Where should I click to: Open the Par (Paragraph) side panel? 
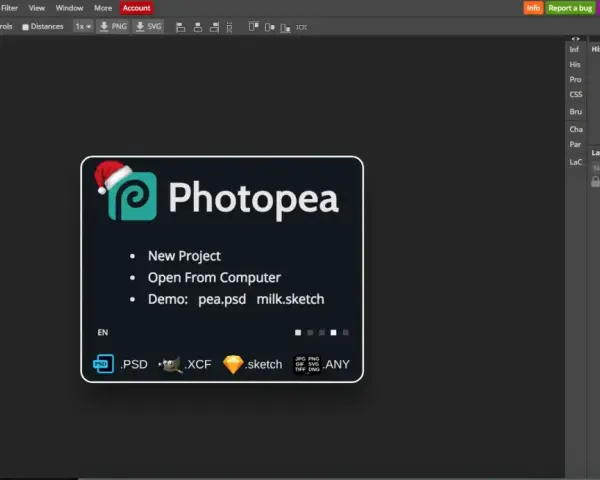pyautogui.click(x=575, y=144)
